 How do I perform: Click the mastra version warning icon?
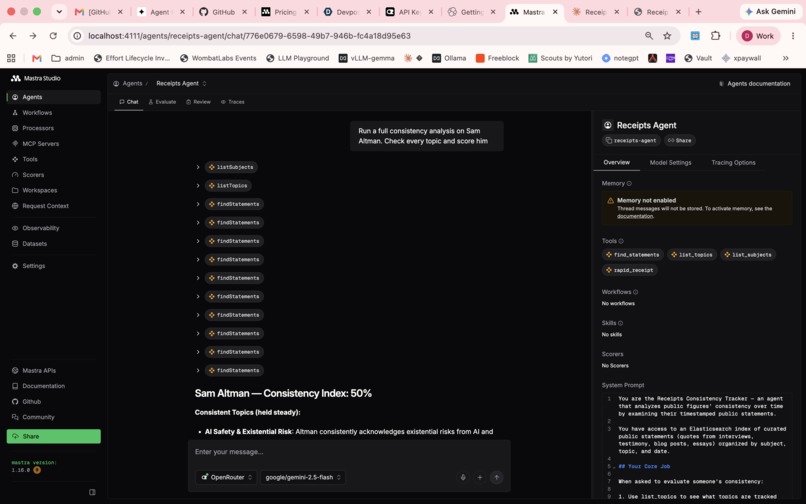pyautogui.click(x=37, y=470)
